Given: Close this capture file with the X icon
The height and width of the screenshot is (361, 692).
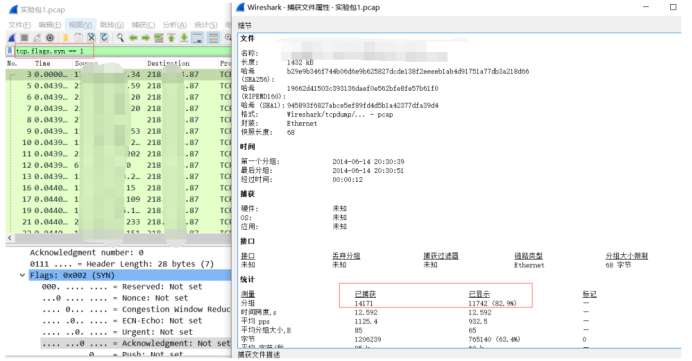Looking at the screenshot, I should click(x=91, y=38).
